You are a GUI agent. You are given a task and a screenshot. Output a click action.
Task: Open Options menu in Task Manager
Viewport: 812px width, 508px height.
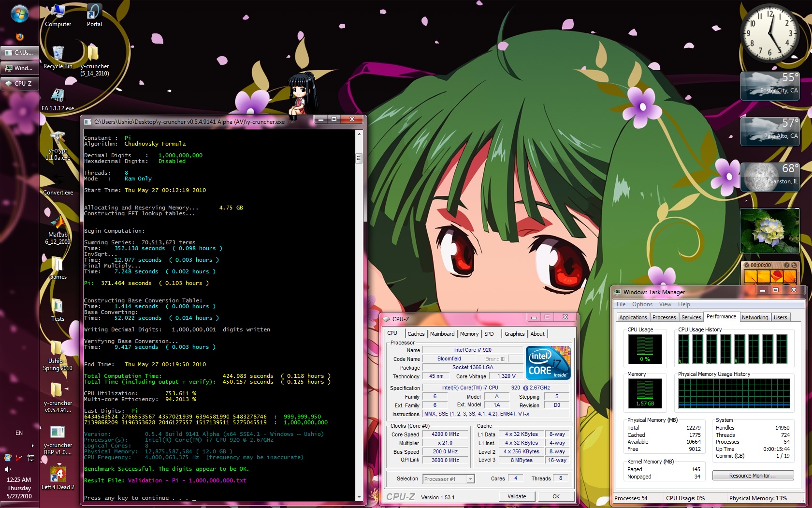point(642,304)
